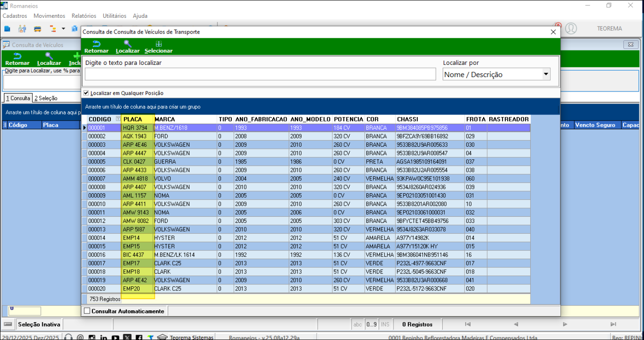Expand the dropdown arrow in main toolbar
The height and width of the screenshot is (340, 644).
[x=63, y=29]
